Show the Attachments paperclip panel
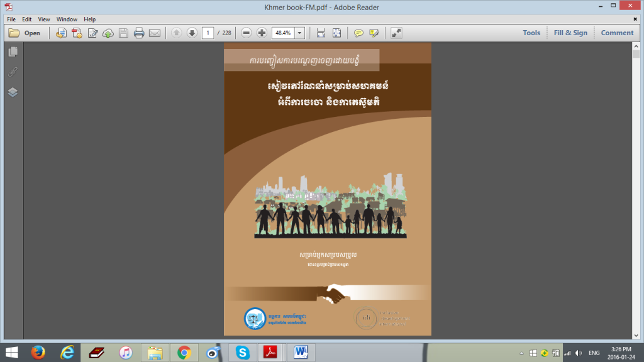 (13, 72)
